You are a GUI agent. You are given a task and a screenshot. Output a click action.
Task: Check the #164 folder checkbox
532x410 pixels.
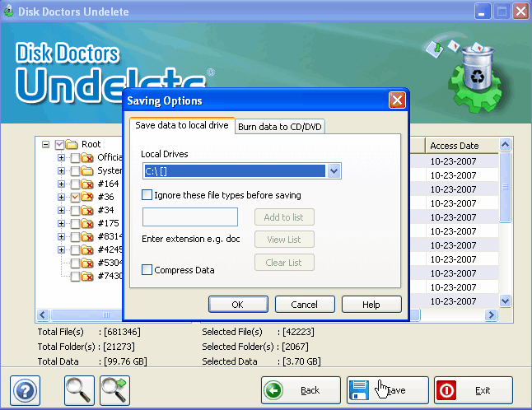pos(75,184)
